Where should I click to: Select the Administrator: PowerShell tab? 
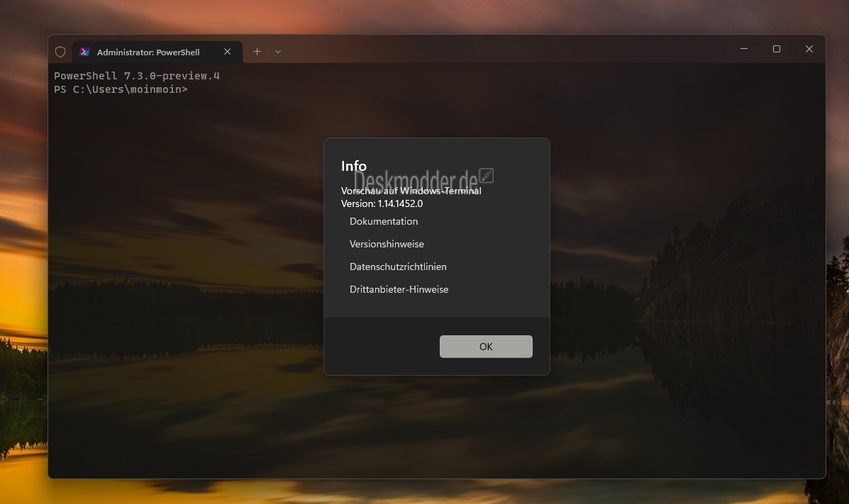[148, 52]
